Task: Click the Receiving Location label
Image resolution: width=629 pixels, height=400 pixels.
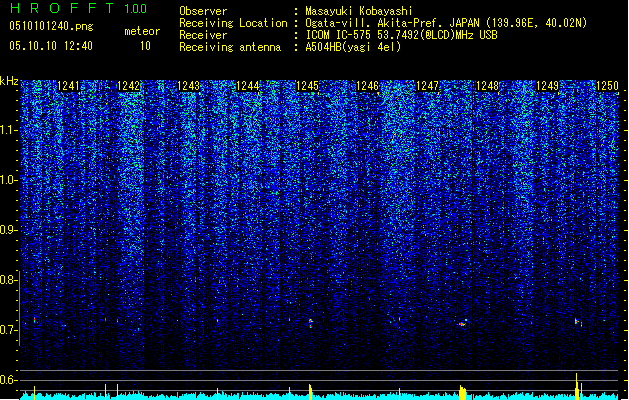Action: (x=233, y=23)
